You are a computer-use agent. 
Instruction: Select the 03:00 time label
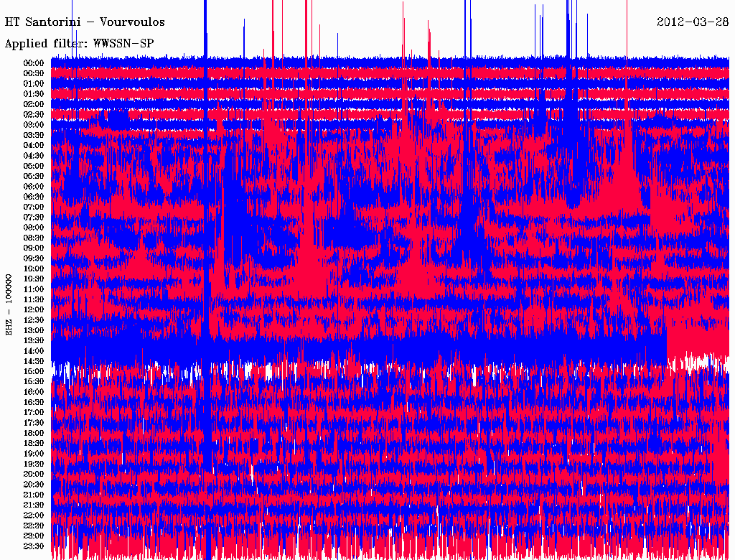(34, 125)
